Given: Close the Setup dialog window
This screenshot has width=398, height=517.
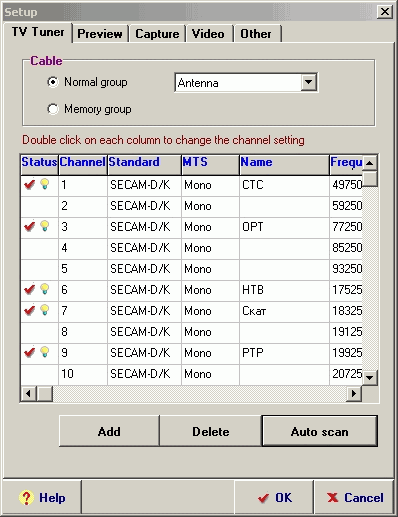Looking at the screenshot, I should click(385, 12).
